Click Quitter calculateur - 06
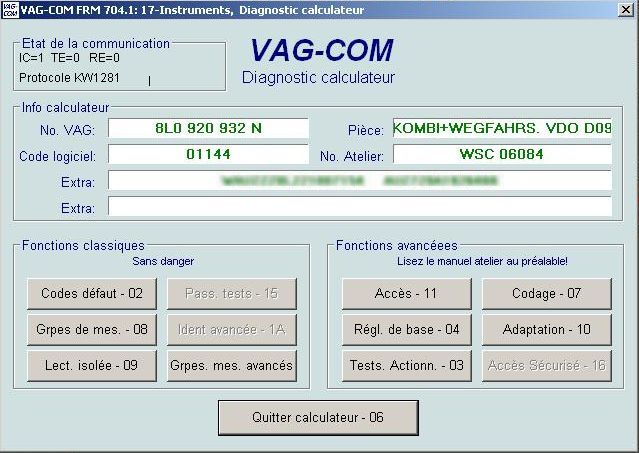The width and height of the screenshot is (639, 453). pos(318,418)
